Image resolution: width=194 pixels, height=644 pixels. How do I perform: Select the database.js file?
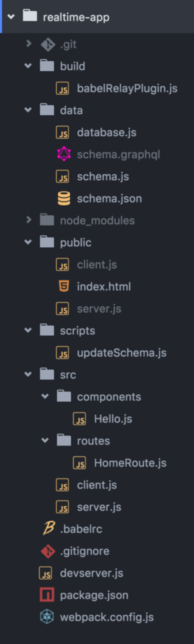tap(106, 132)
